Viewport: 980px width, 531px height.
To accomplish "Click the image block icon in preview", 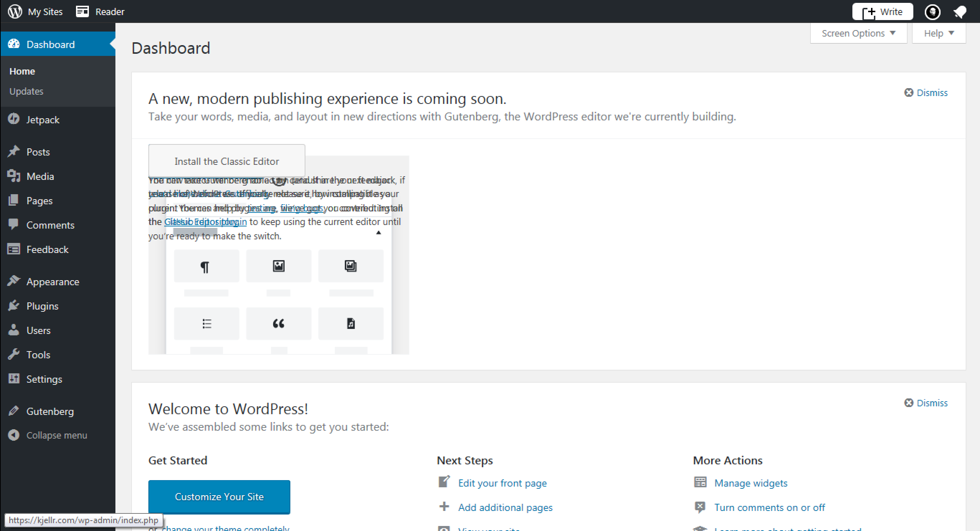I will coord(279,265).
